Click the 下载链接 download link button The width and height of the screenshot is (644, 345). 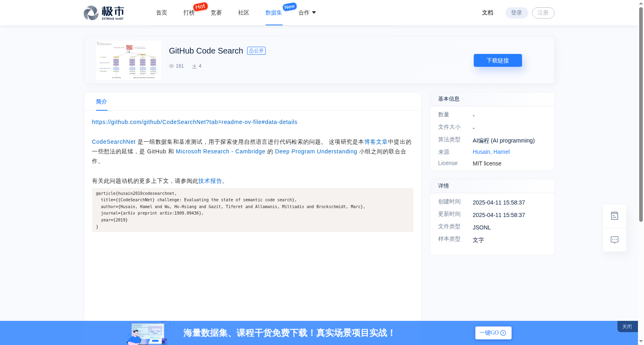pos(498,60)
